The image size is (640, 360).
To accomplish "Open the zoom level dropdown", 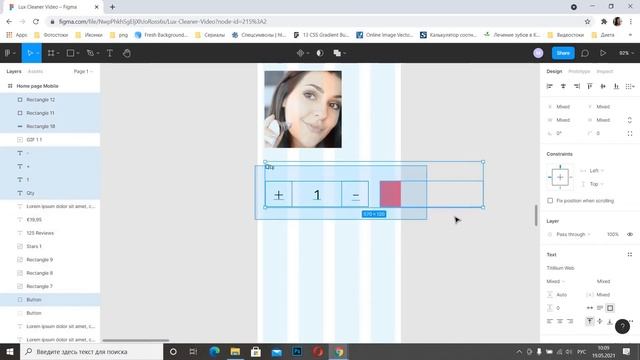I will (x=626, y=53).
